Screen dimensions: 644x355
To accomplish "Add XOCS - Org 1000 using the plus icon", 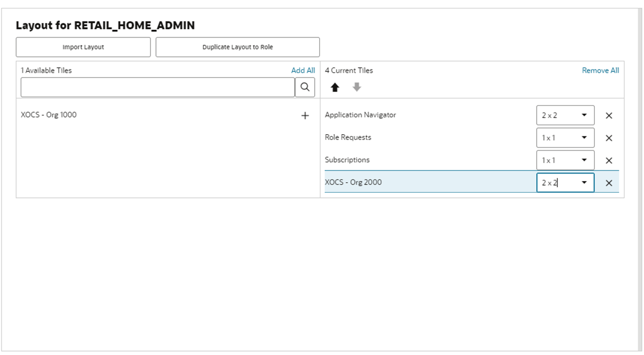I will pyautogui.click(x=305, y=115).
